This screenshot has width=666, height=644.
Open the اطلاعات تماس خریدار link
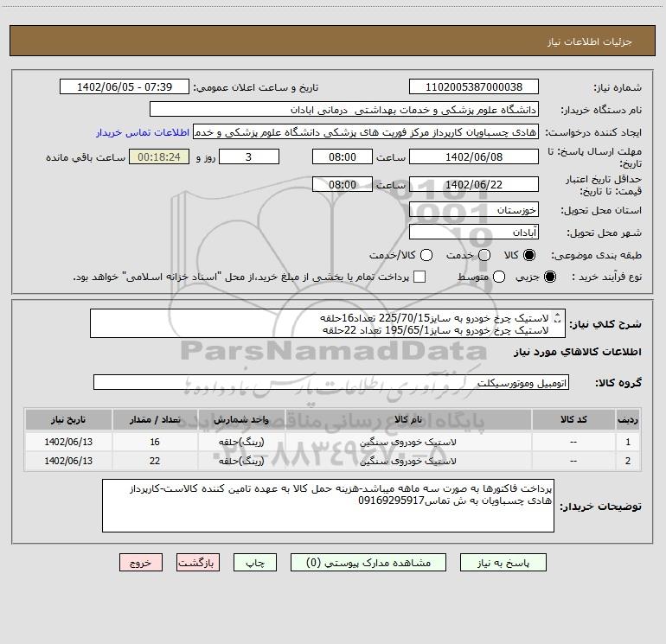click(143, 132)
